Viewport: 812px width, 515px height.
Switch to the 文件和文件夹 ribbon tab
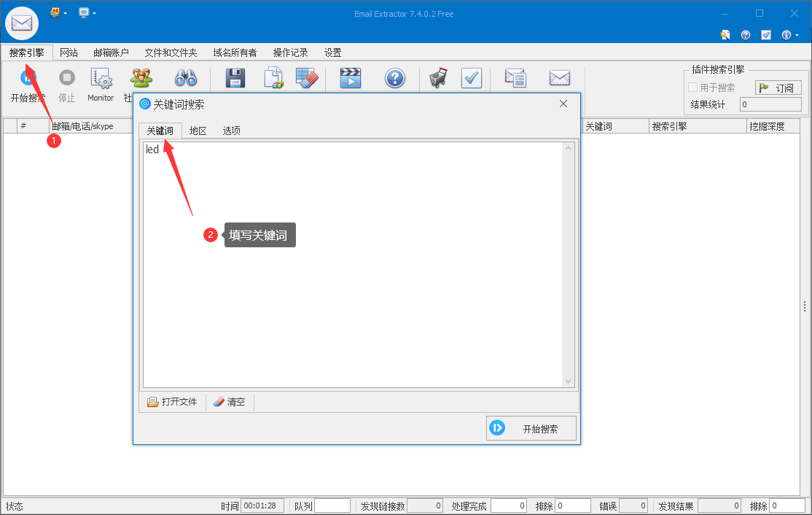171,53
